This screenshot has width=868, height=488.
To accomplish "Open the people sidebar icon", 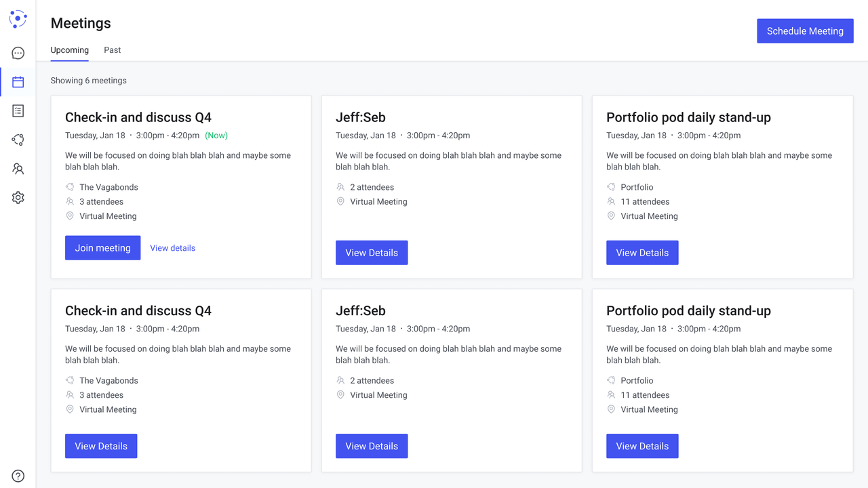I will click(x=18, y=169).
